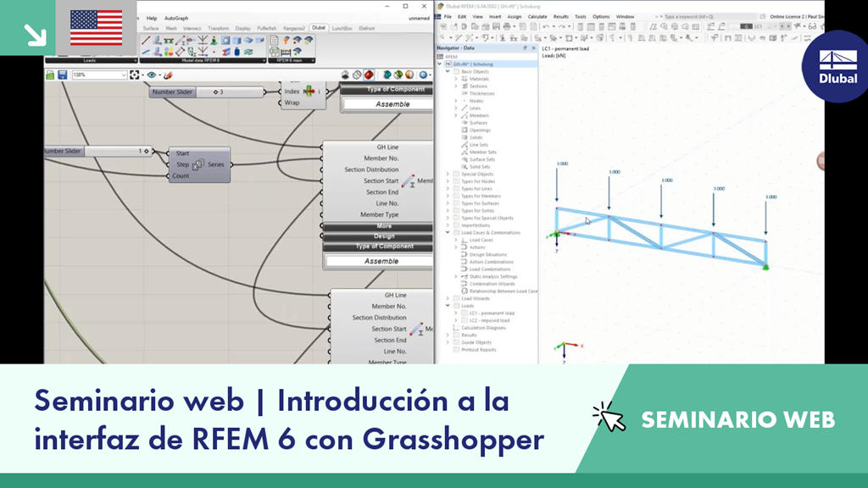Click the redo arrow in the RFEM toolbar
The width and height of the screenshot is (868, 488).
(x=562, y=26)
